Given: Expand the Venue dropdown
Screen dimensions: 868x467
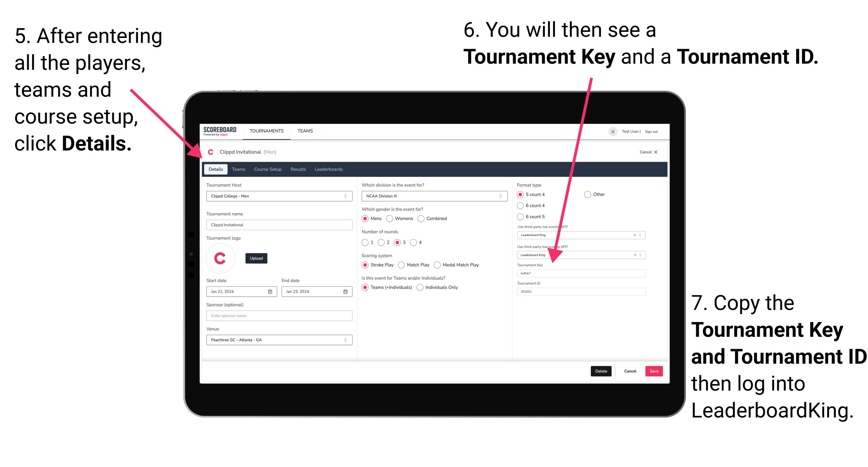Looking at the screenshot, I should pos(345,339).
